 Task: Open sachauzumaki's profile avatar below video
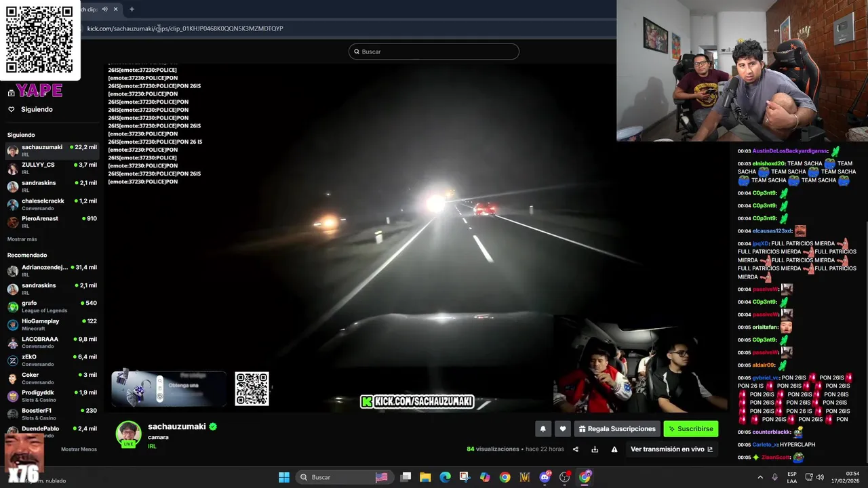(x=128, y=434)
